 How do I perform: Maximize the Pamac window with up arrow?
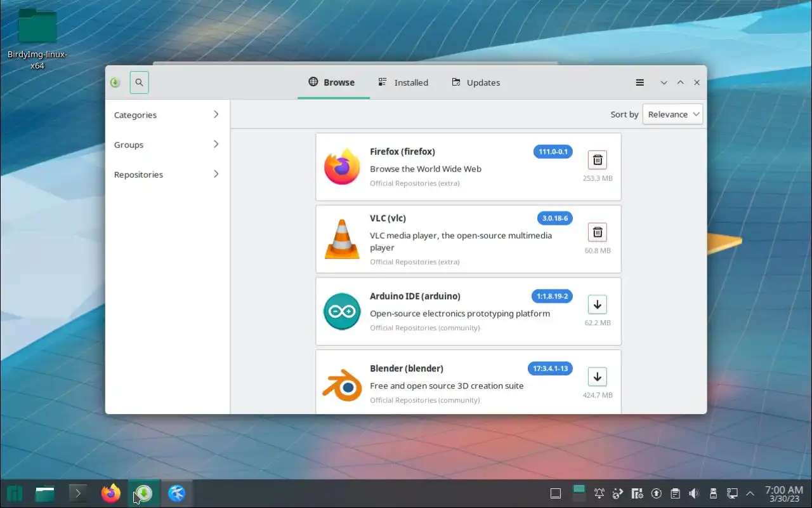(680, 83)
